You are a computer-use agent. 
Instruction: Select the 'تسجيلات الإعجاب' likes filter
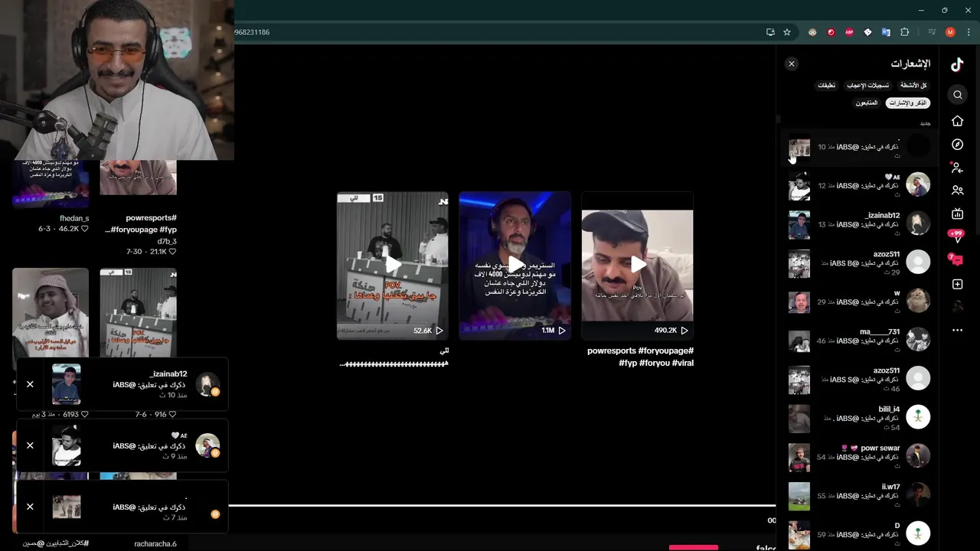868,86
